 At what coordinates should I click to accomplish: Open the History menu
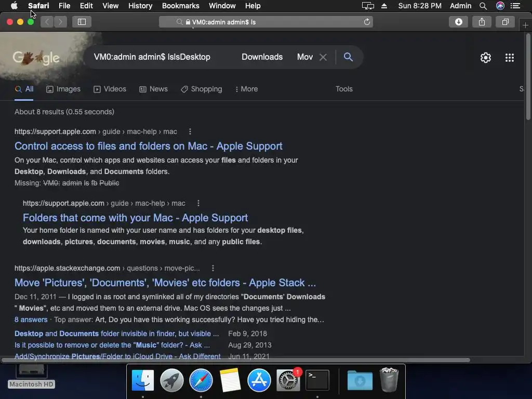tap(140, 6)
